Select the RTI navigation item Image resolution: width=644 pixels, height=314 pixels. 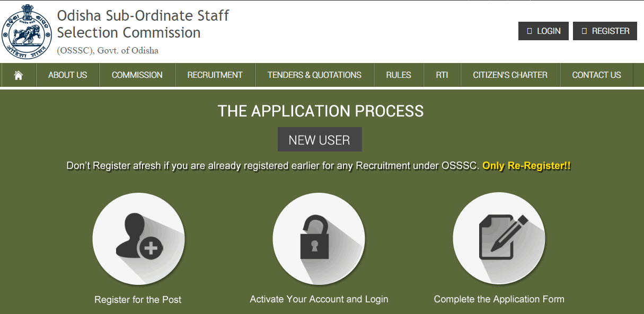(x=442, y=75)
